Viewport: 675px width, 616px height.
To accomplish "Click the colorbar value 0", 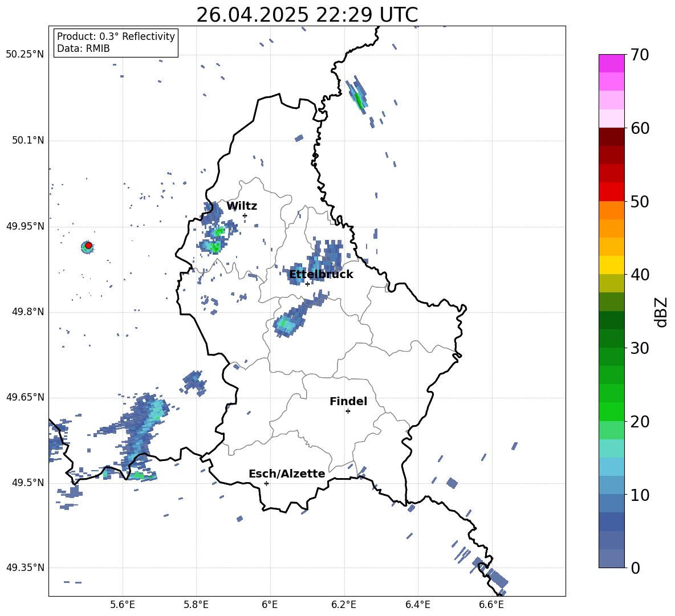I will (636, 568).
